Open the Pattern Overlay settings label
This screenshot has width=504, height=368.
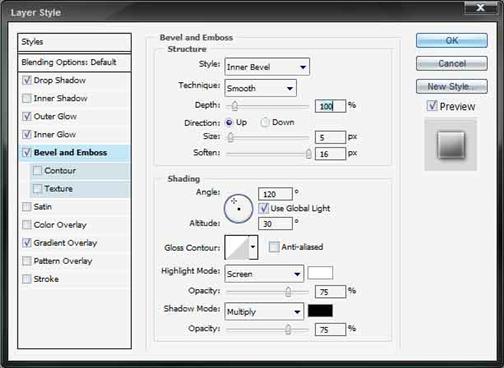63,261
